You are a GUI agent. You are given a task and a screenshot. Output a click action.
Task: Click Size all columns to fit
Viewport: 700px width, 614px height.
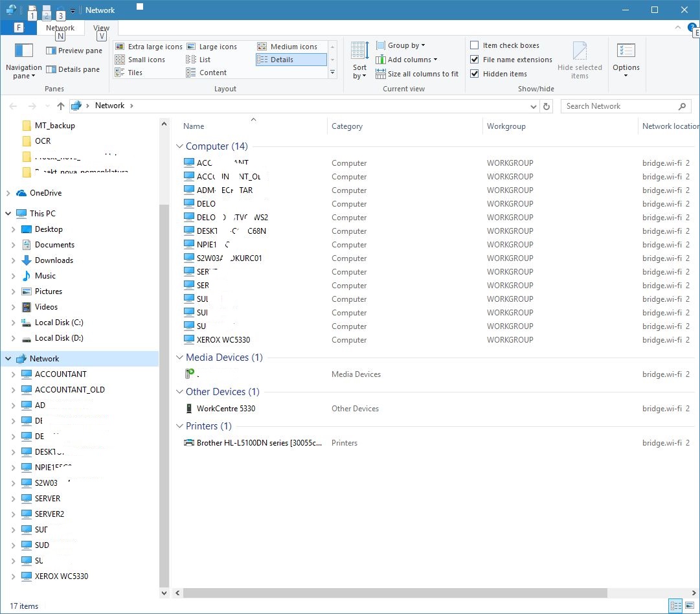pos(417,74)
